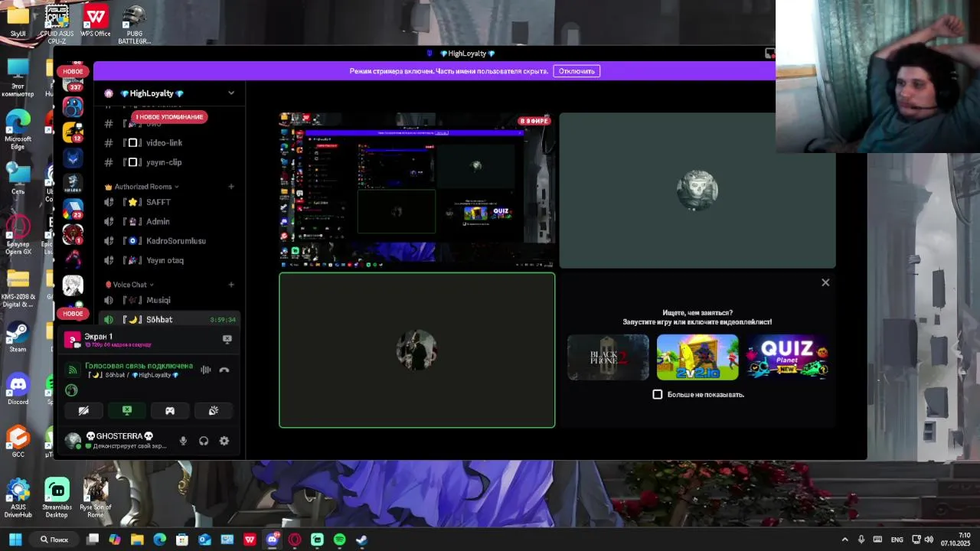Open Discord desktop shortcut
The width and height of the screenshot is (980, 551).
[x=18, y=390]
